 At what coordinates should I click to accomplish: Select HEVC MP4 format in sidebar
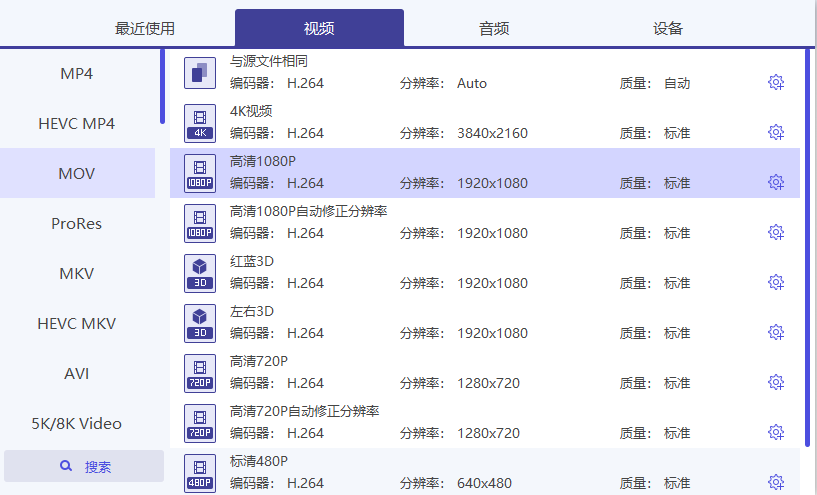click(77, 123)
